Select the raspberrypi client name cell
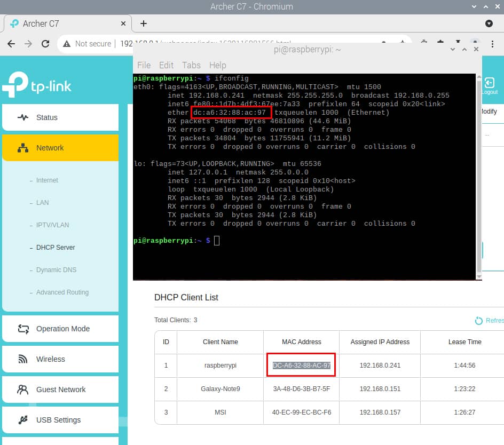 click(220, 365)
